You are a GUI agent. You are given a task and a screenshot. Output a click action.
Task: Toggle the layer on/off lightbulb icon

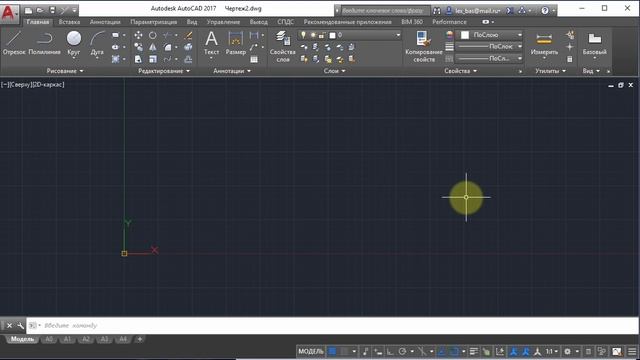(x=303, y=35)
